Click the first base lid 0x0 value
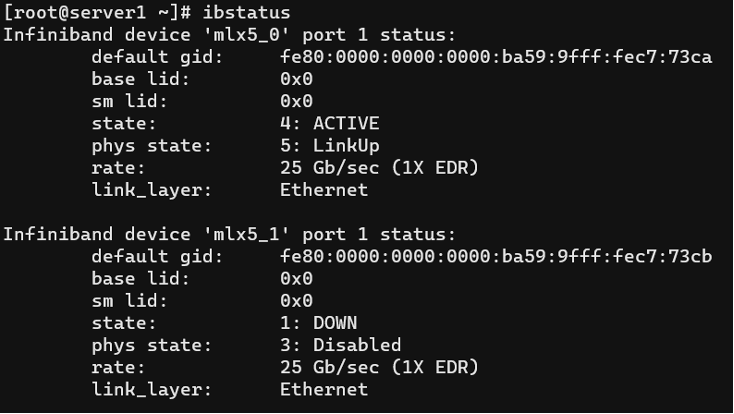The height and width of the screenshot is (414, 734). coord(296,79)
